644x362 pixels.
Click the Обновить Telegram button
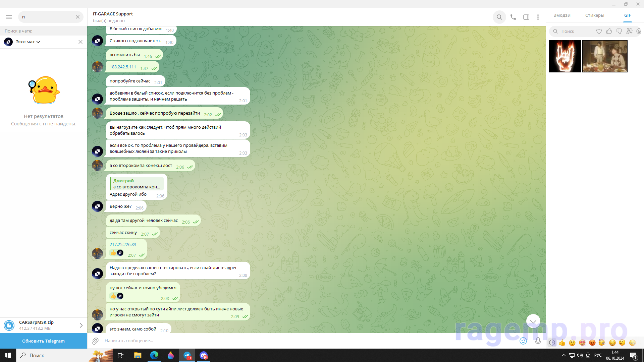coord(44,341)
